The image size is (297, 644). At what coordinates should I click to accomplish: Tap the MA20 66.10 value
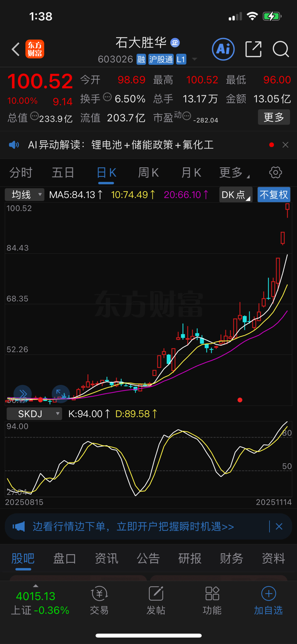(186, 194)
